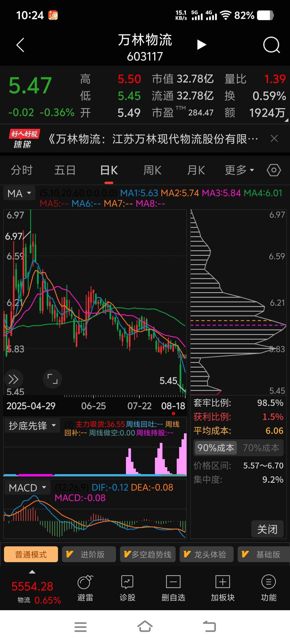Tap the current price 5.47
The width and height of the screenshot is (290, 644).
[30, 86]
